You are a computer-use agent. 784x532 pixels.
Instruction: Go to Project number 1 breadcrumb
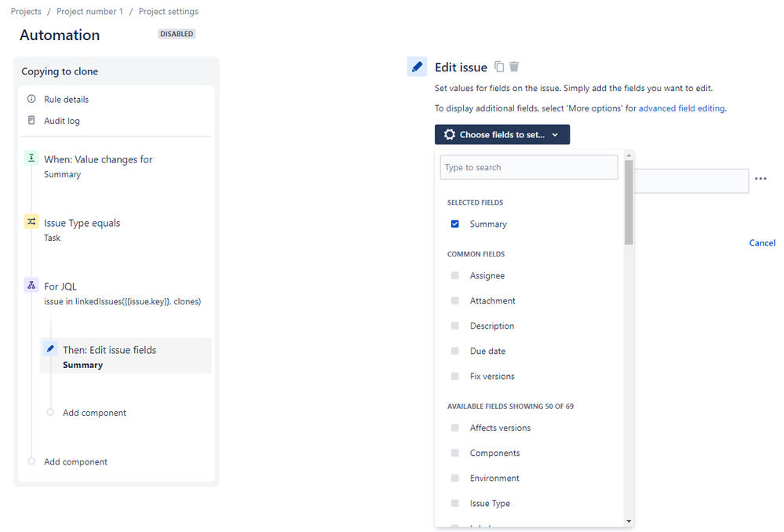[89, 11]
